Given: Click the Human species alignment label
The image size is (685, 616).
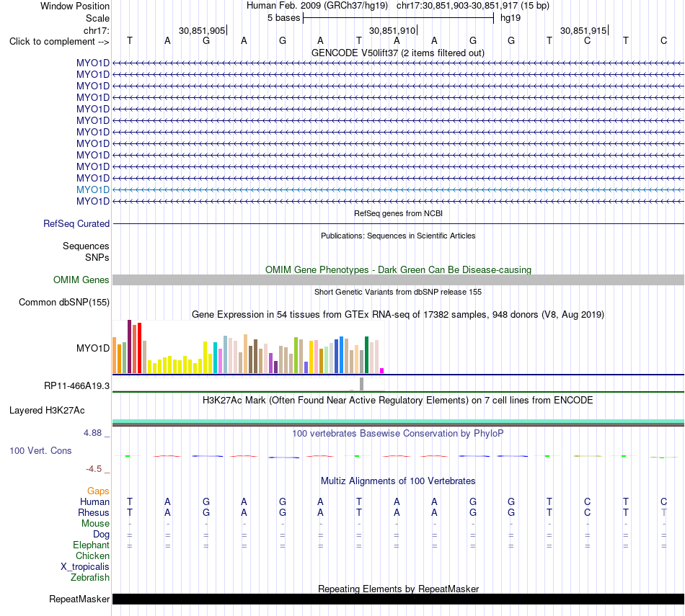Looking at the screenshot, I should coord(94,501).
